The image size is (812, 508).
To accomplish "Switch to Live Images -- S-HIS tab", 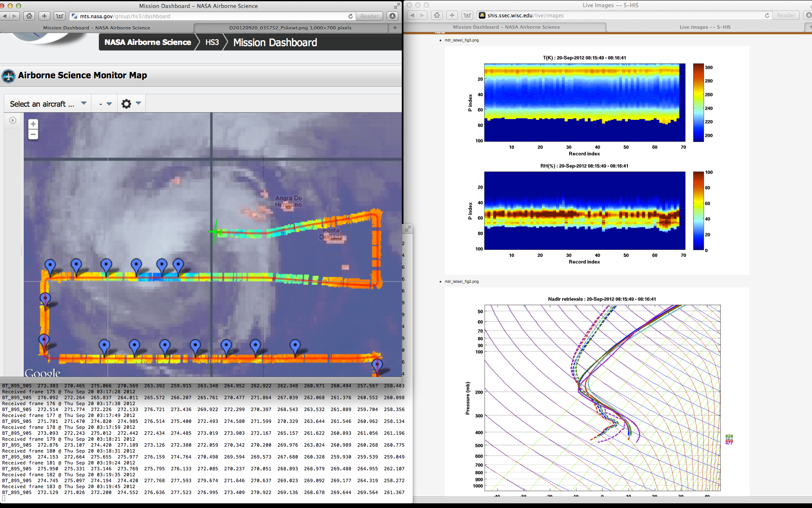I will click(x=705, y=27).
